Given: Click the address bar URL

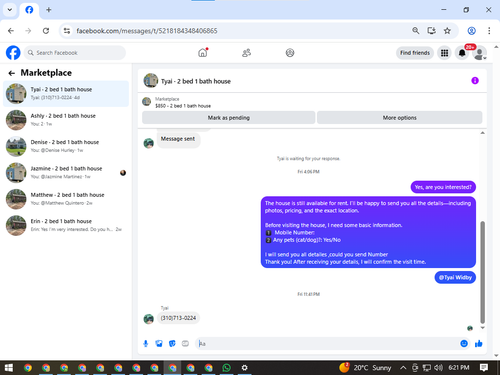Looking at the screenshot, I should pos(147,31).
